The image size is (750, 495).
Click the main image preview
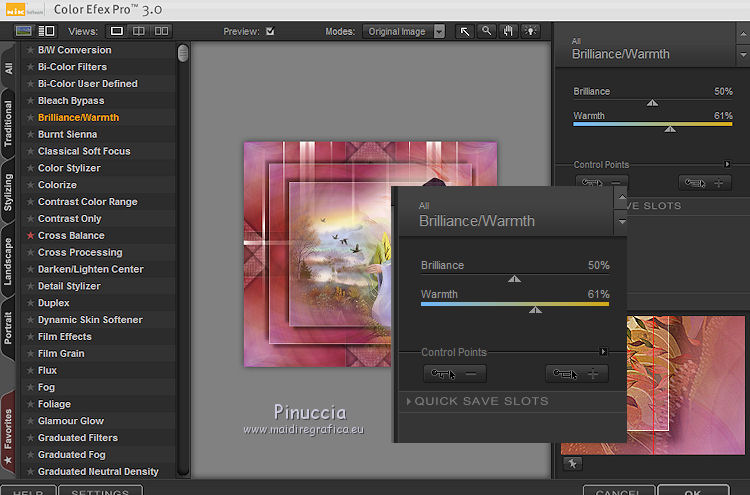point(317,254)
